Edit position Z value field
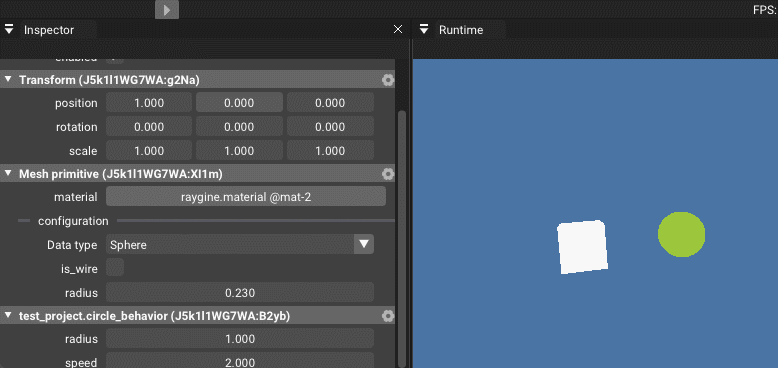The image size is (778, 368). [330, 103]
